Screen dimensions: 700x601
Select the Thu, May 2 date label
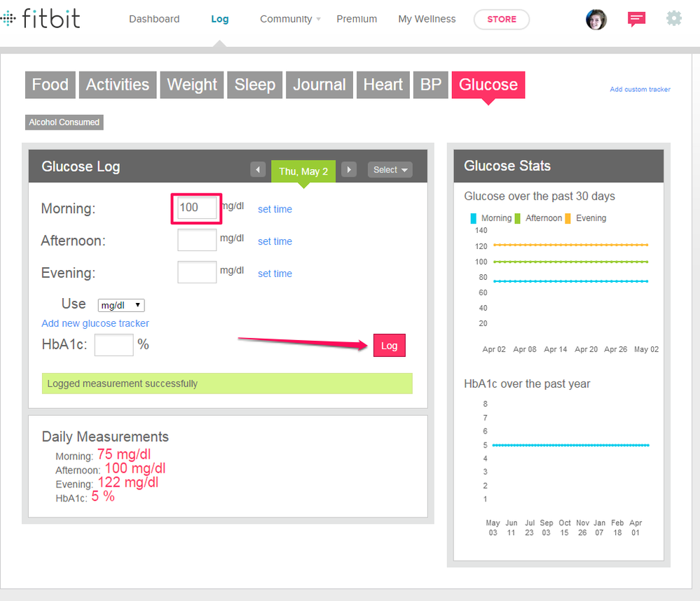pos(303,172)
